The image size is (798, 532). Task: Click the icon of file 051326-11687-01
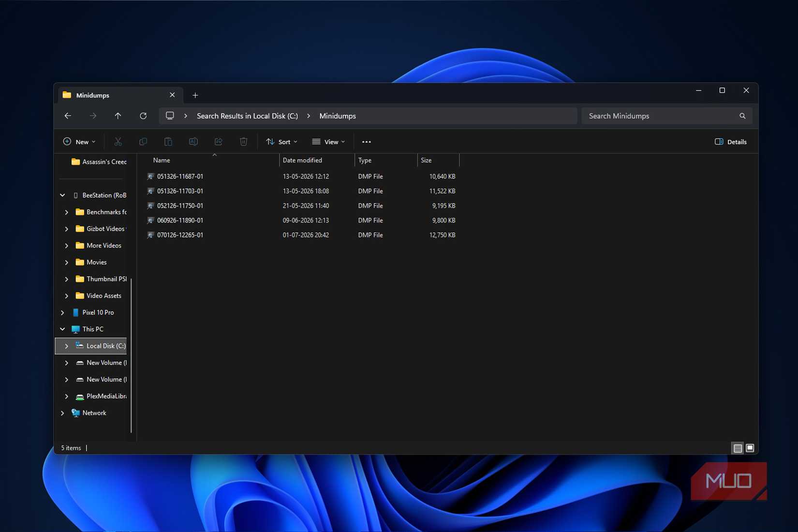click(x=150, y=177)
